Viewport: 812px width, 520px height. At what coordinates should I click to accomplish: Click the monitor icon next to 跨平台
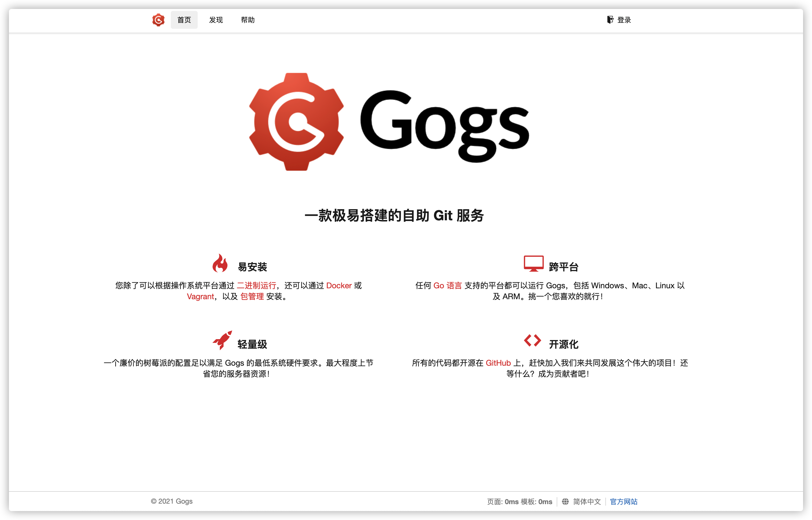(534, 264)
